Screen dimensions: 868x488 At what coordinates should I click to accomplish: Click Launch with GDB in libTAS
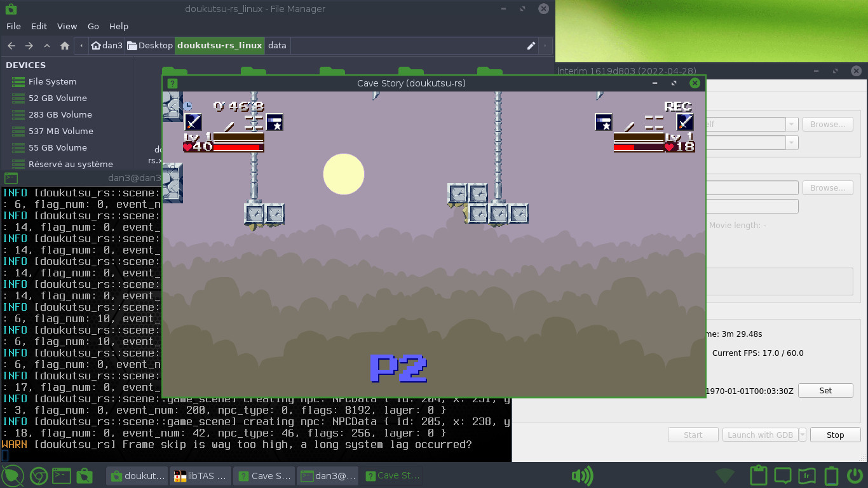[760, 435]
